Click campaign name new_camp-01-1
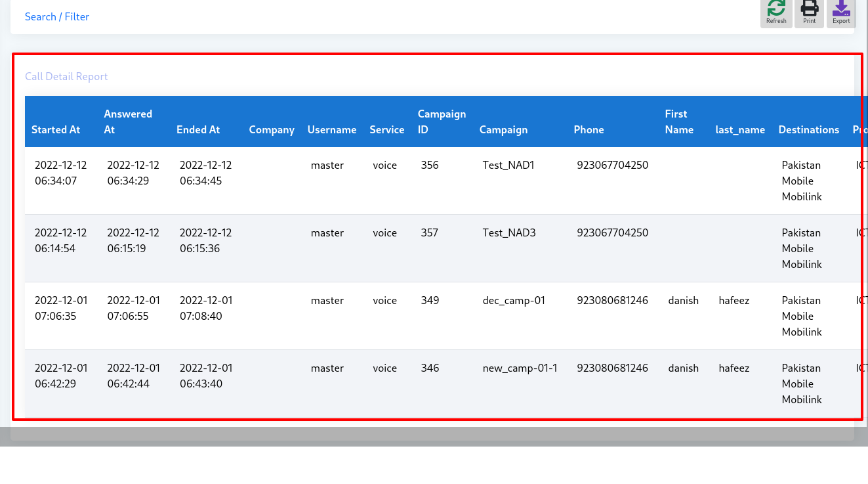Screen dimensions: 868x484 (520, 368)
